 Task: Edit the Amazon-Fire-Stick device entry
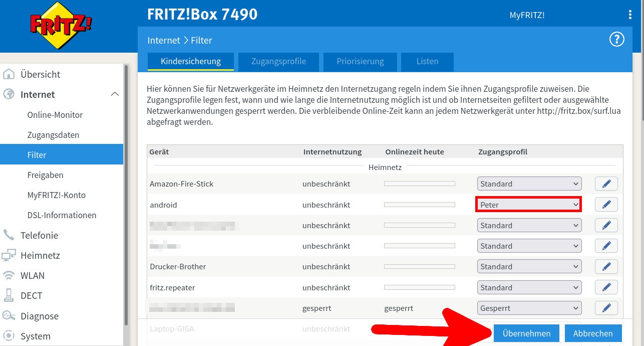[x=606, y=184]
